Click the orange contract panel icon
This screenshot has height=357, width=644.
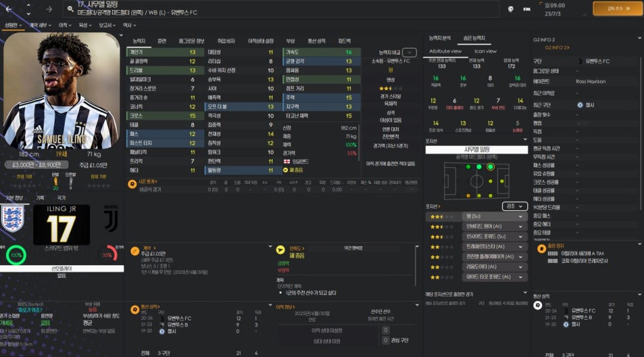pos(135,251)
